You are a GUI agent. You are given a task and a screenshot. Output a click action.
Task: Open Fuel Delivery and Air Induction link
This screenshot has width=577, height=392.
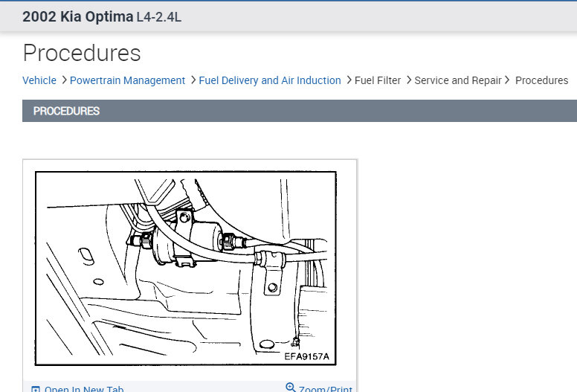(270, 80)
